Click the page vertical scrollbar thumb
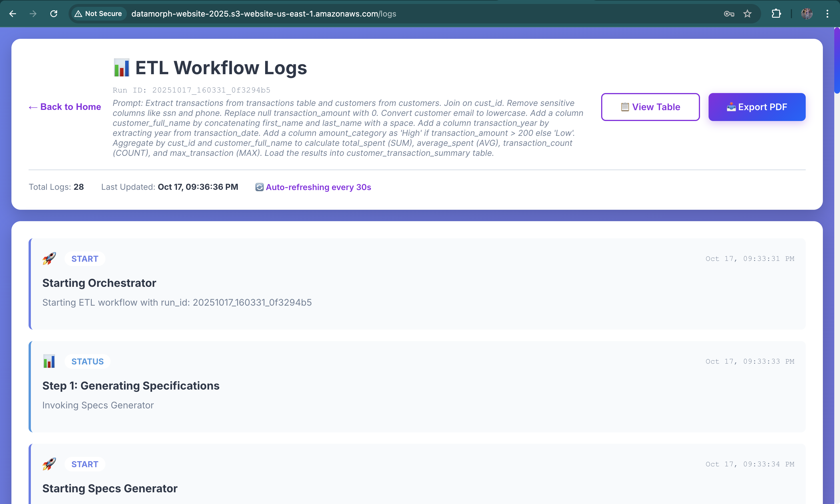 click(x=837, y=61)
